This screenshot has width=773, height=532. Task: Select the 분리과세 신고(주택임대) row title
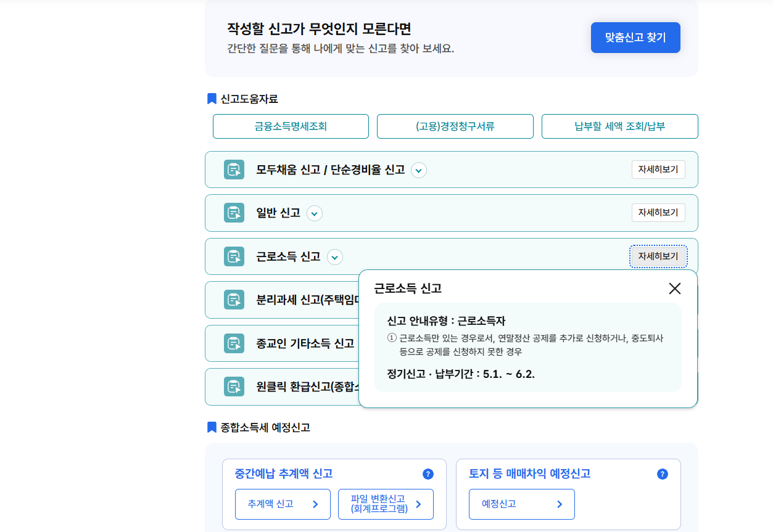pos(308,300)
